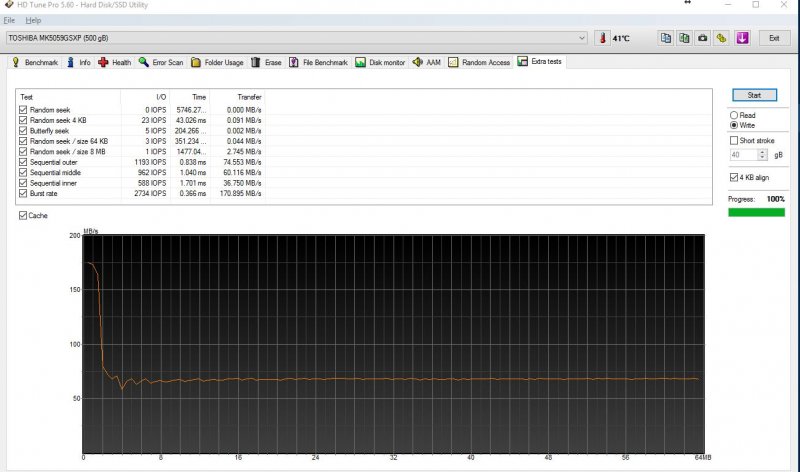The height and width of the screenshot is (472, 800).
Task: Open options with the yellow chain icon
Action: [x=722, y=38]
